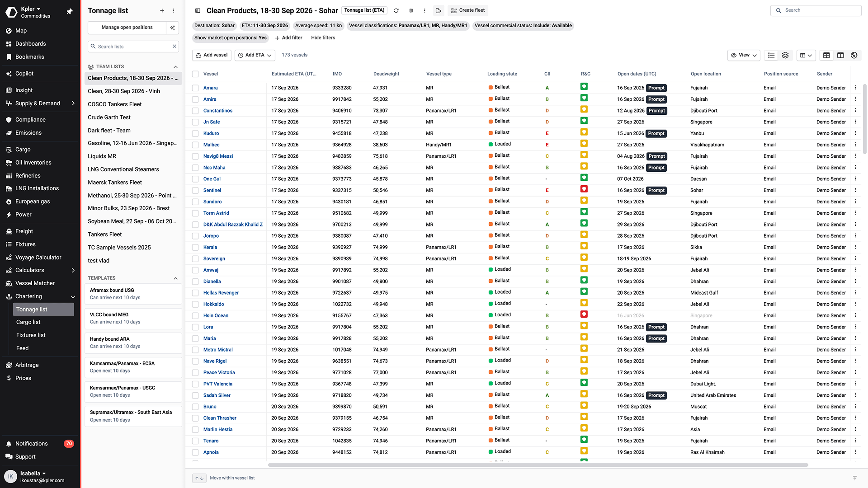Select Maersk Tankers Fleet list

click(x=115, y=183)
